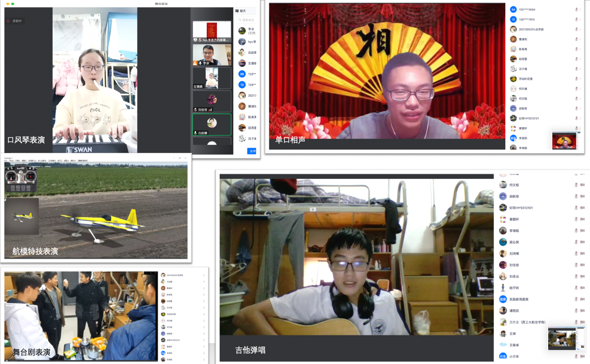Toggle camera for 陆宇昕 in participant list

583,288
